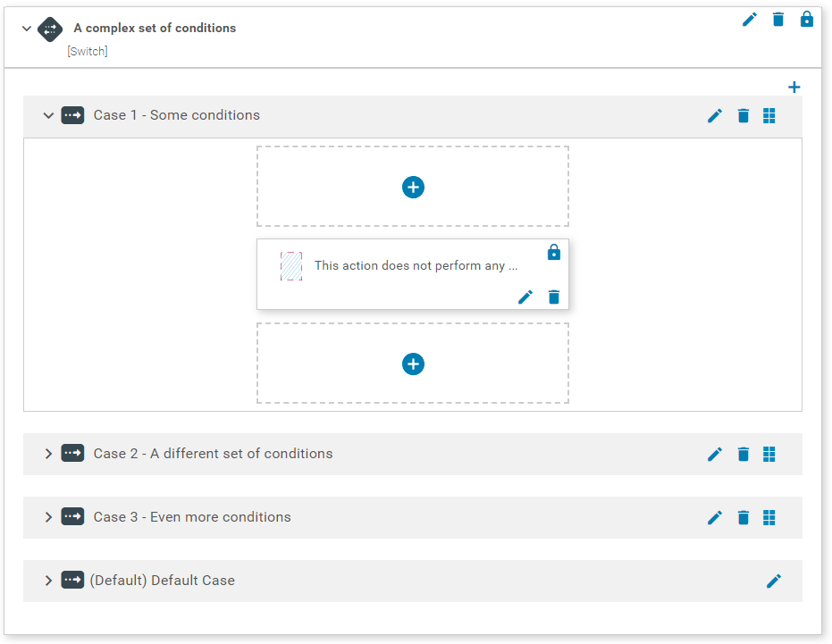Edit Case 1 with pencil icon
Viewport: 832px width, 644px height.
715,116
